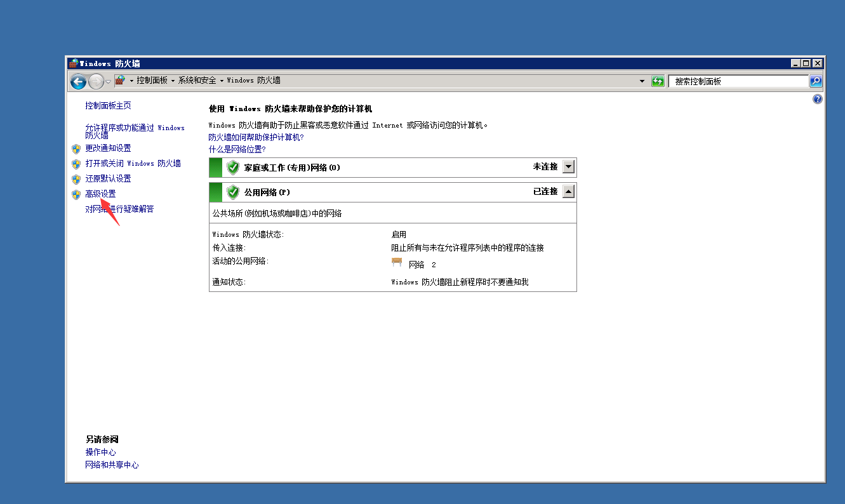Open 网络和共享中心 link
The image size is (845, 504).
pos(112,465)
